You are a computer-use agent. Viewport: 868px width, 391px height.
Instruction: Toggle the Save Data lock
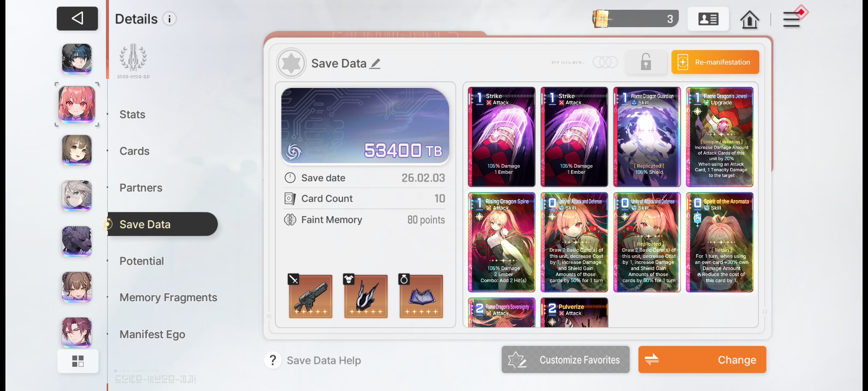click(x=646, y=62)
